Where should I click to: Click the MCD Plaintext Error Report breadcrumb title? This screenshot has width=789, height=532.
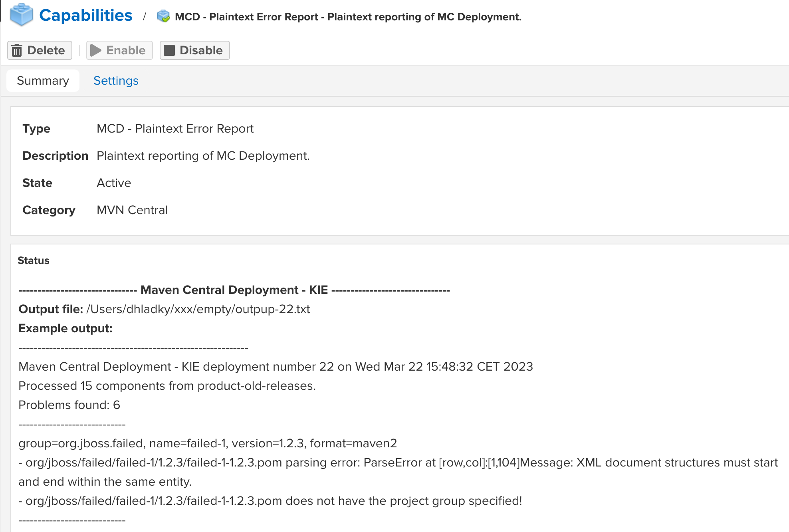pyautogui.click(x=348, y=17)
